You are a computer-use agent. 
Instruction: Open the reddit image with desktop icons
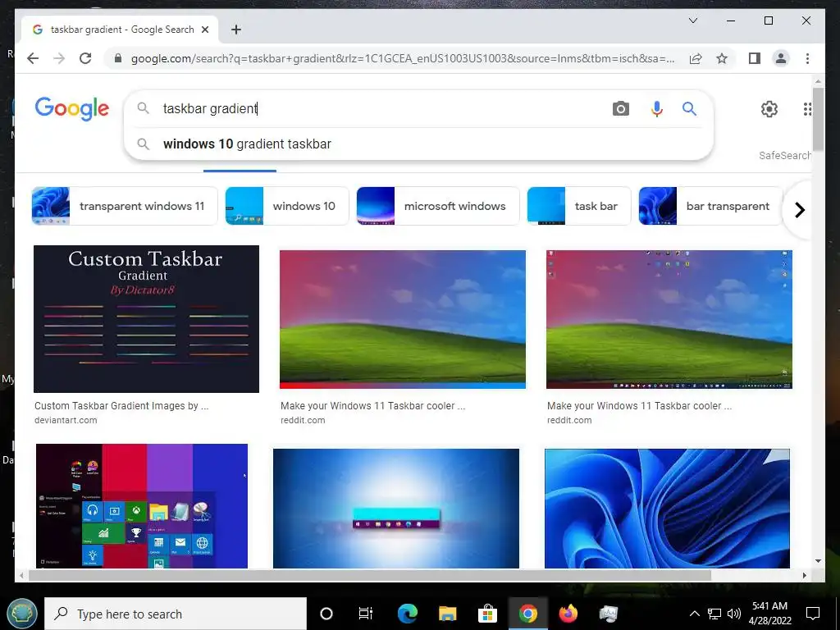669,319
